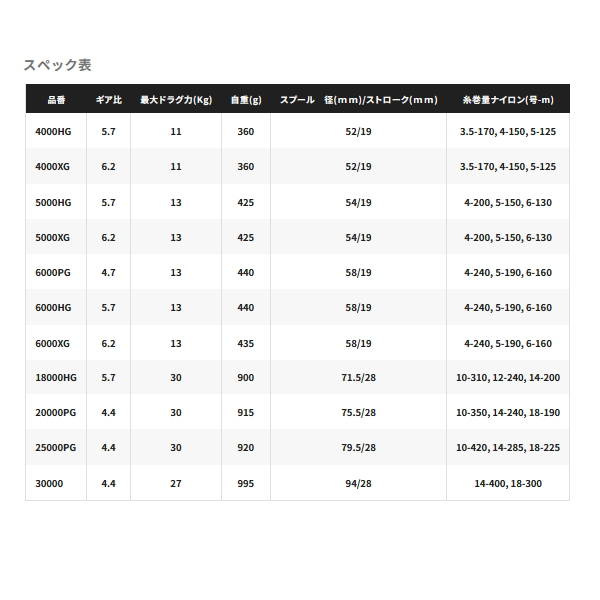Select the 5000HG row label

coord(53,202)
